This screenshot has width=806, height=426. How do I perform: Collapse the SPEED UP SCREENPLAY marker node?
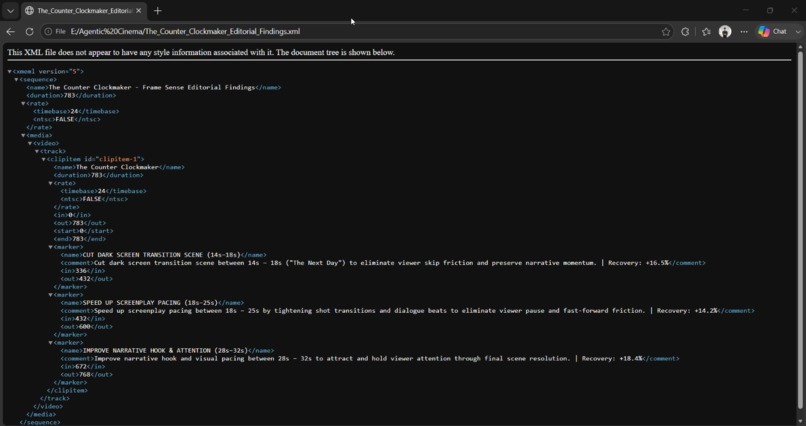point(50,294)
